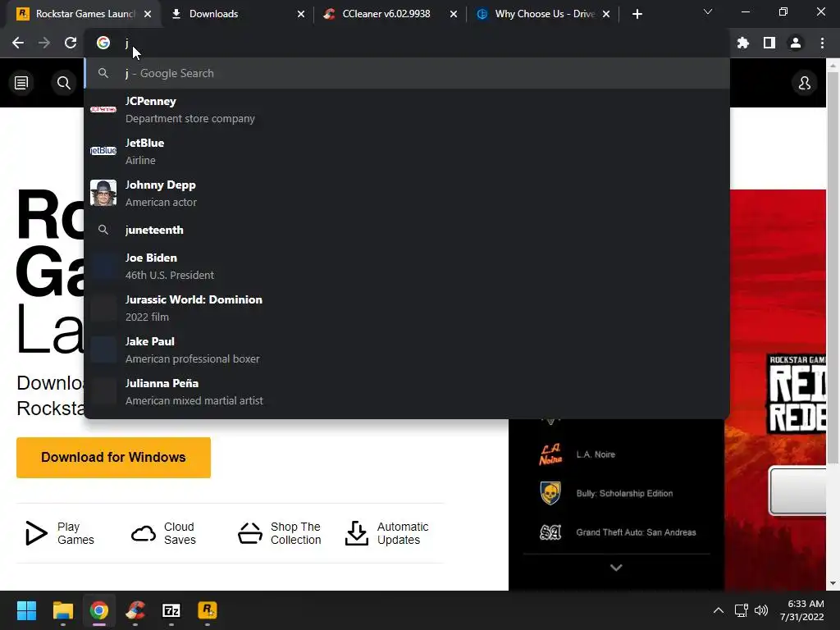Choose the JetBlue airline suggestion
This screenshot has width=840, height=630.
[407, 152]
